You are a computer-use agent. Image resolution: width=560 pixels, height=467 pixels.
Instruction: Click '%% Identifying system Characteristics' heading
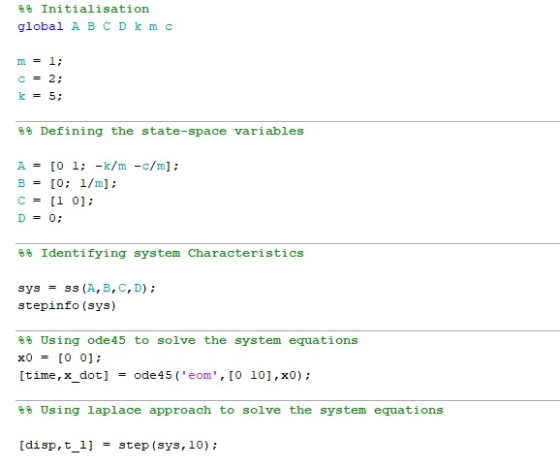coord(161,253)
